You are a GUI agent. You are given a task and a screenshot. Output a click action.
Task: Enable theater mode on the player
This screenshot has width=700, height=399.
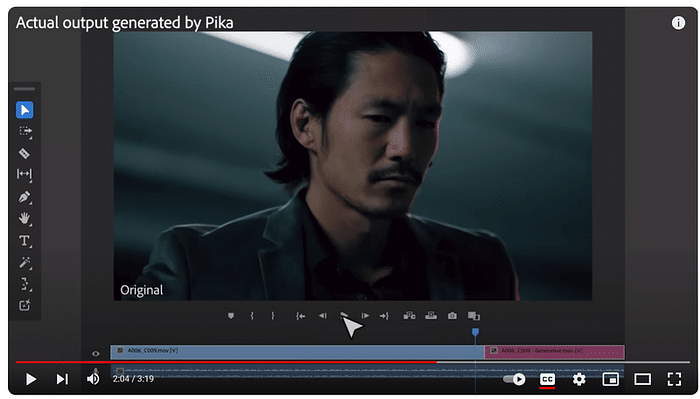(642, 379)
